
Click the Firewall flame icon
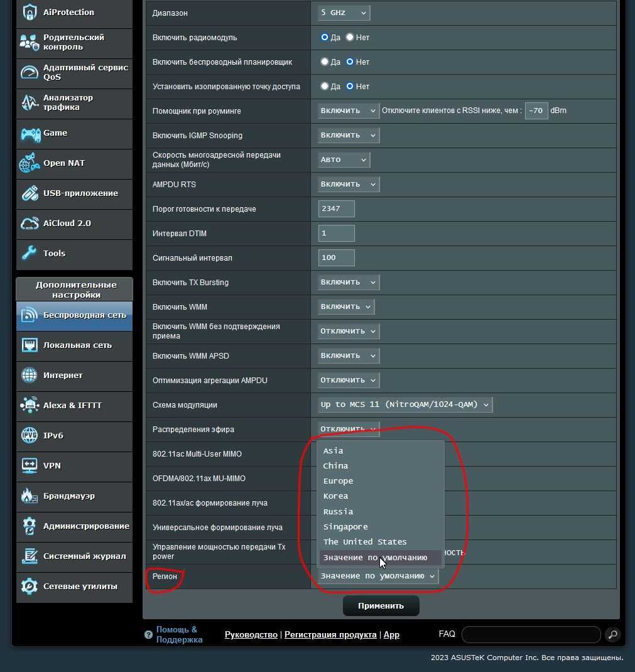[x=29, y=496]
